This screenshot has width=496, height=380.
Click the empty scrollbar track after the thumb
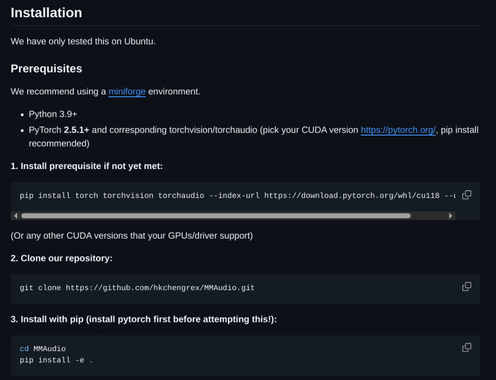429,216
